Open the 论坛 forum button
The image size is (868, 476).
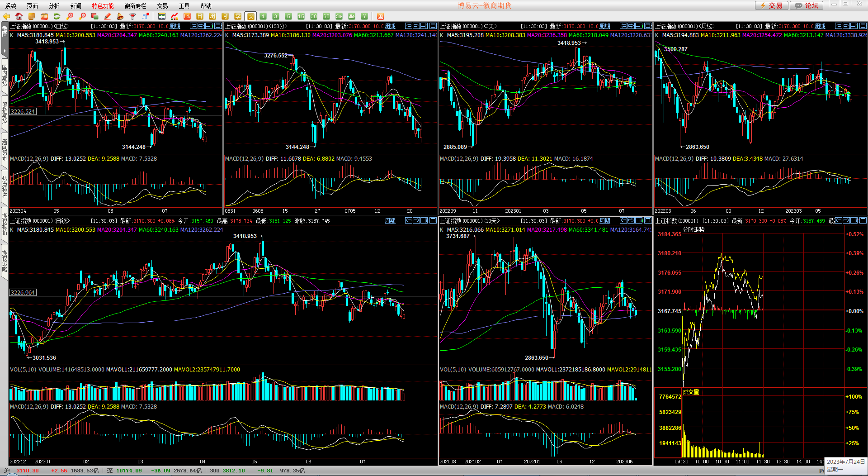pyautogui.click(x=807, y=5)
